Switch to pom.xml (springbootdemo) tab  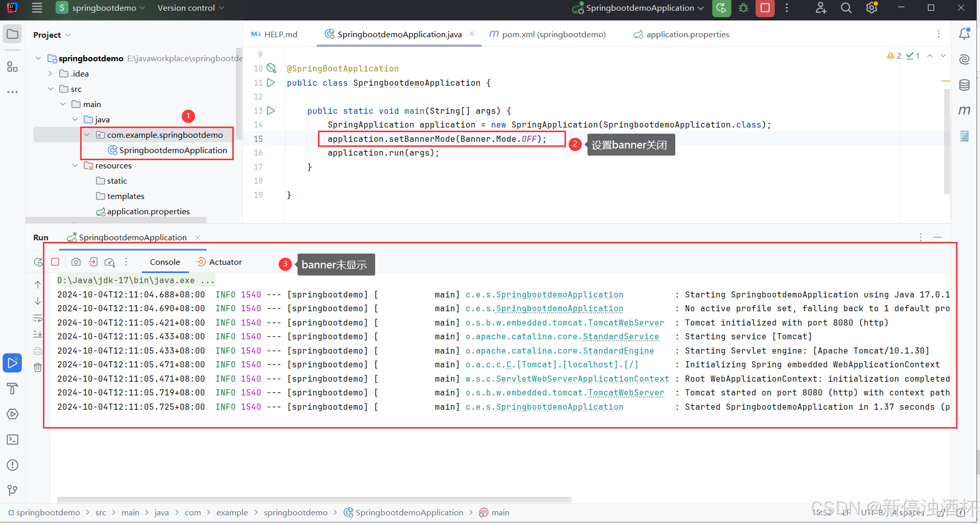547,34
